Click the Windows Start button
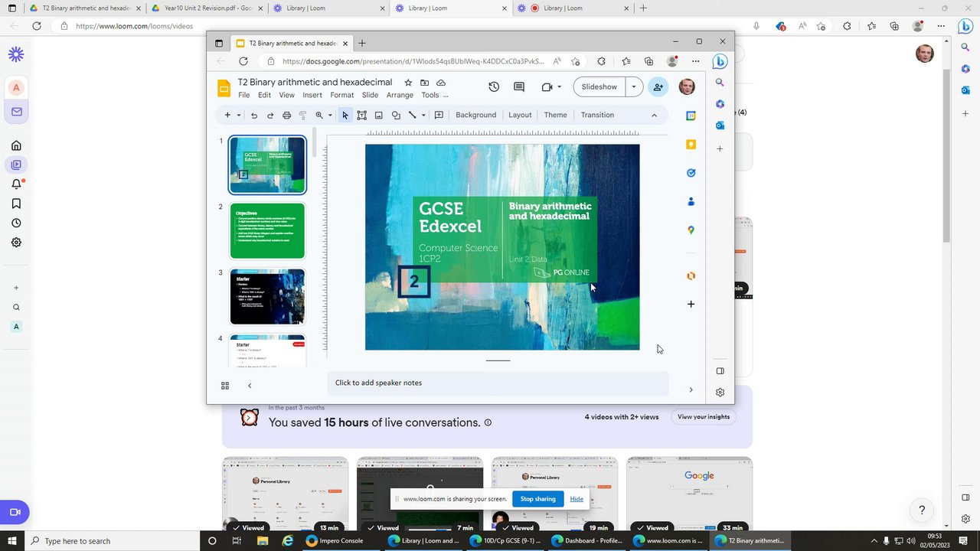Image resolution: width=980 pixels, height=551 pixels. pyautogui.click(x=11, y=541)
